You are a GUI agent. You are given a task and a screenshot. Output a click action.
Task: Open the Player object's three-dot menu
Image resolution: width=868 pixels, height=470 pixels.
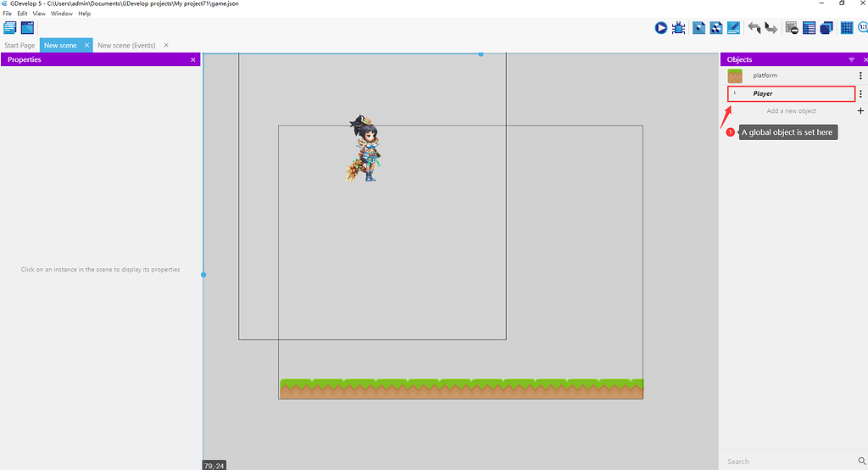coord(860,94)
